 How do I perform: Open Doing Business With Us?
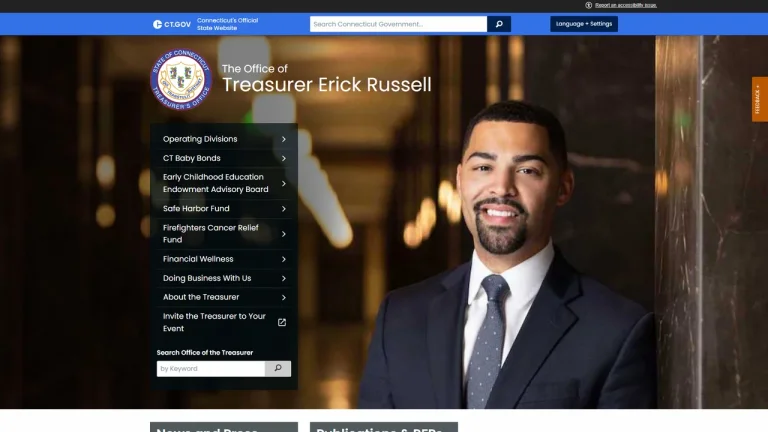click(x=207, y=278)
